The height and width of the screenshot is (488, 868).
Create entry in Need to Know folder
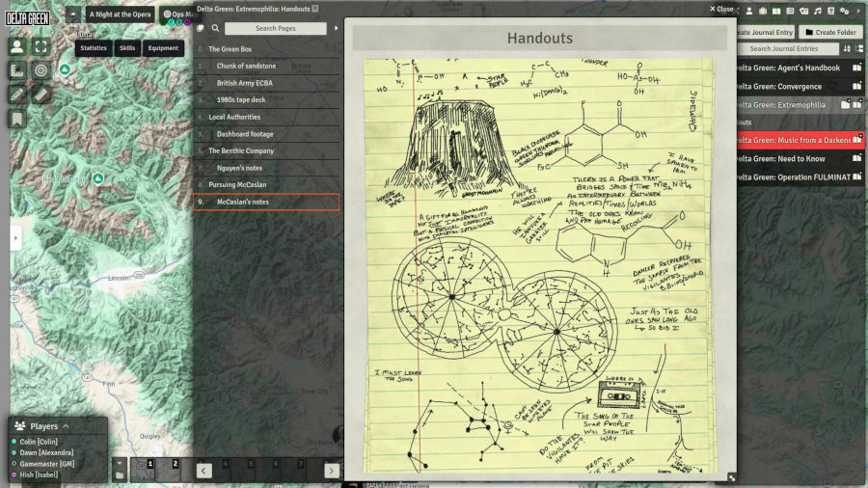pos(857,158)
